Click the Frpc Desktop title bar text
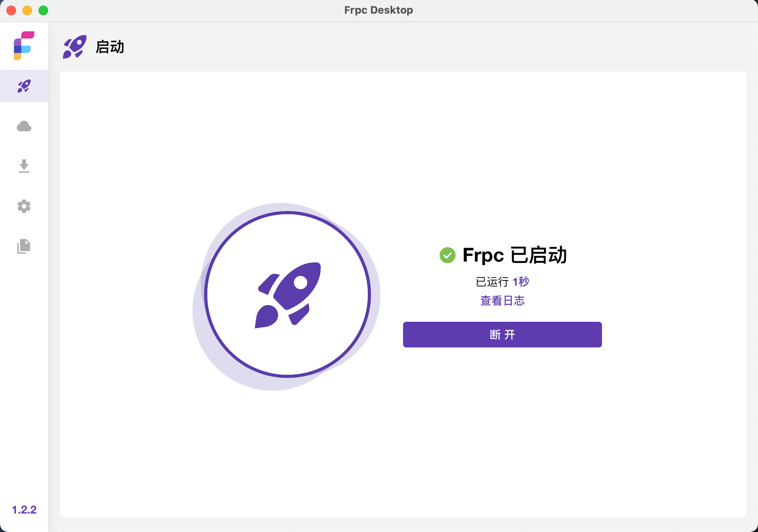The width and height of the screenshot is (758, 532). pos(378,10)
